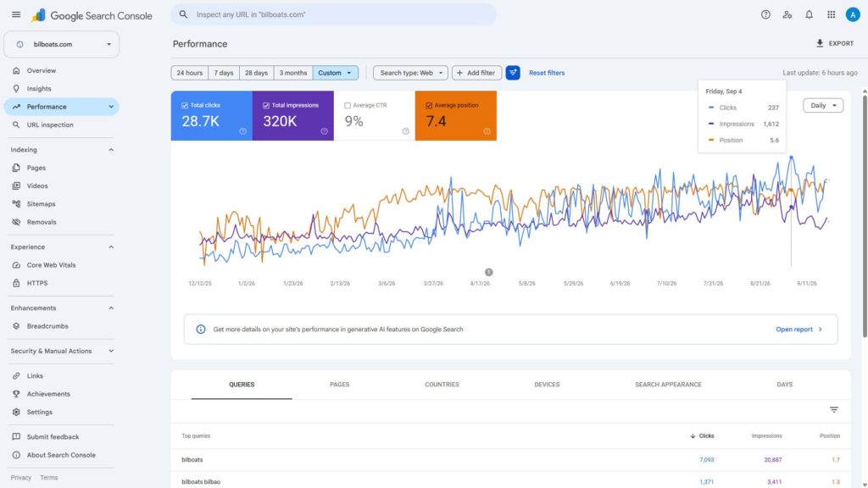Switch to the Days tab

pyautogui.click(x=784, y=385)
